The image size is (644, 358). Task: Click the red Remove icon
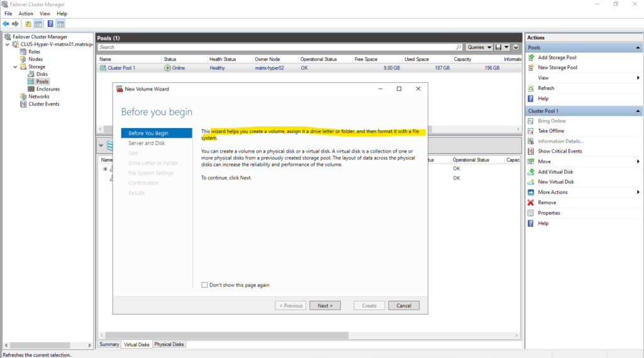pos(531,203)
